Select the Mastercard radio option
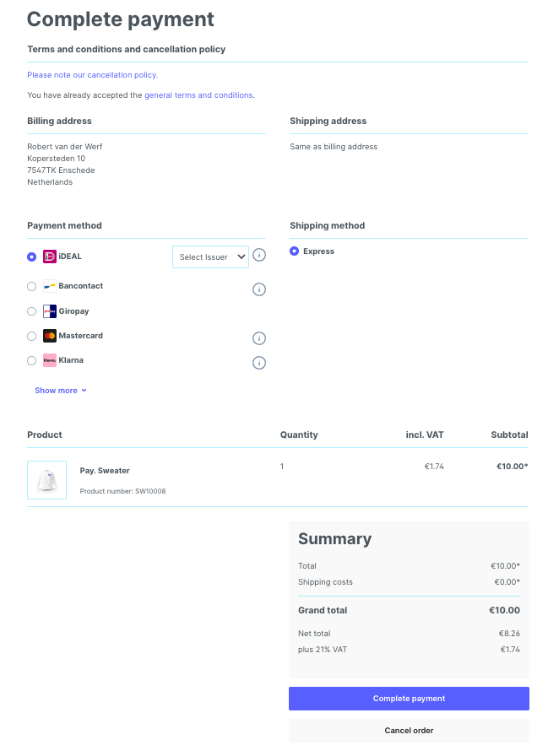 32,336
